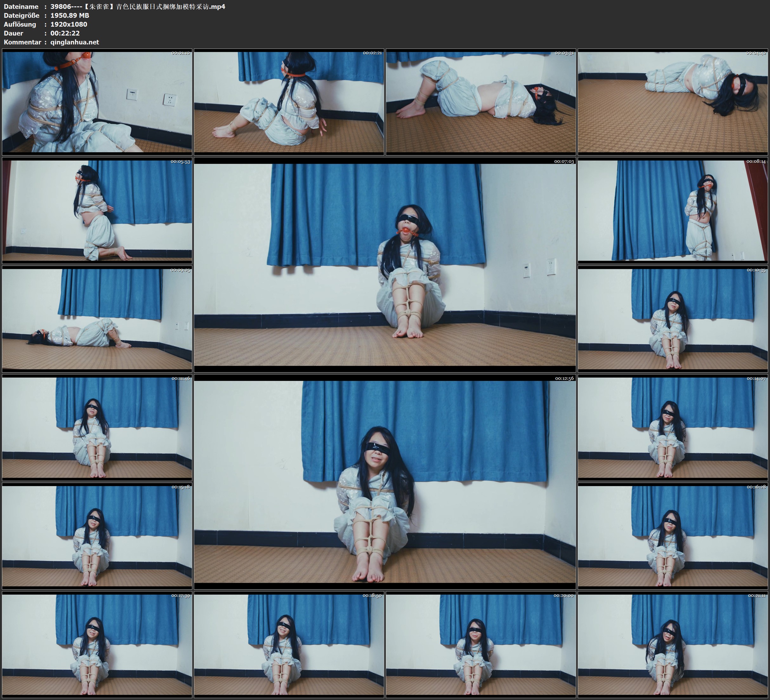
Task: Select the frame at 00:17:39
Action: (97, 644)
